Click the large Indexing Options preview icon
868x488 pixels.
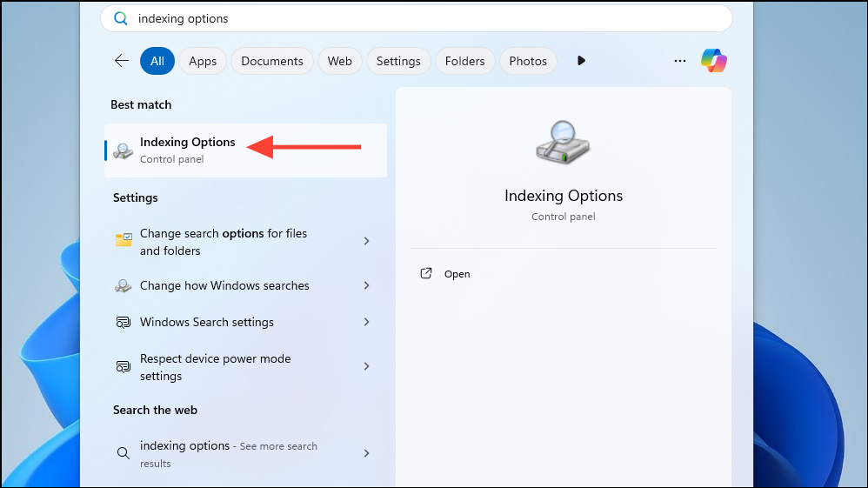click(563, 143)
